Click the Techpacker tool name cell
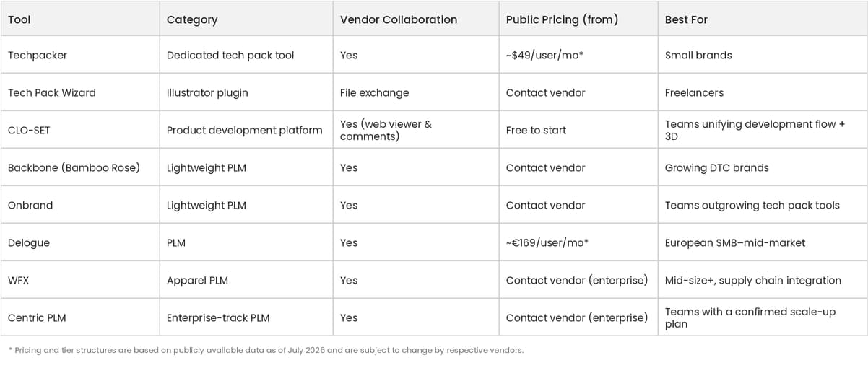 coord(80,55)
